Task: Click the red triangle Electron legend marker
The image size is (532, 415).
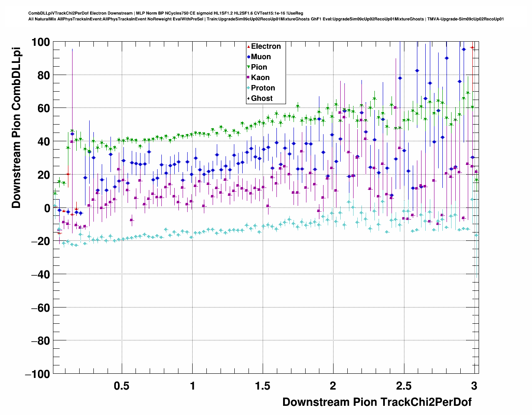Action: pos(248,46)
